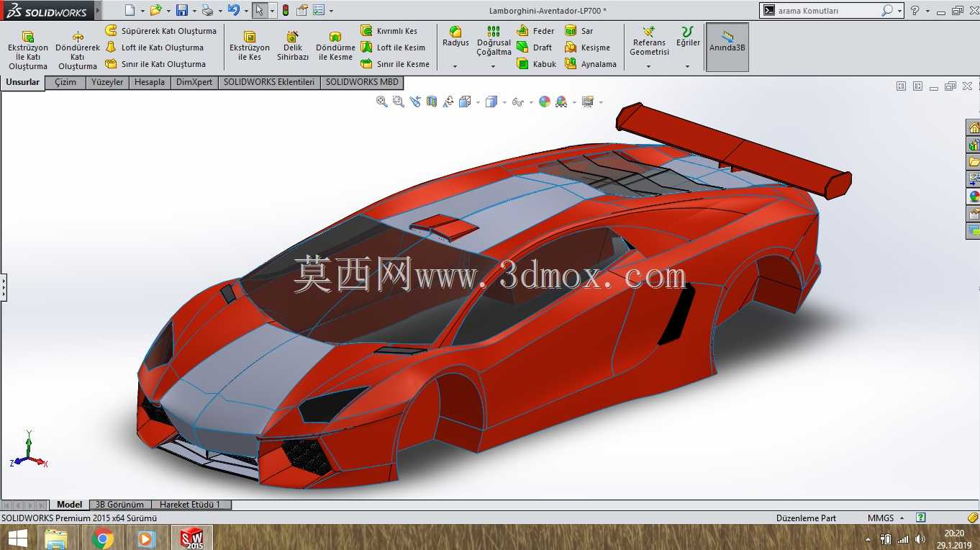Switch to the 3B Görünüm bottom tab
The width and height of the screenshot is (980, 550).
tap(119, 505)
